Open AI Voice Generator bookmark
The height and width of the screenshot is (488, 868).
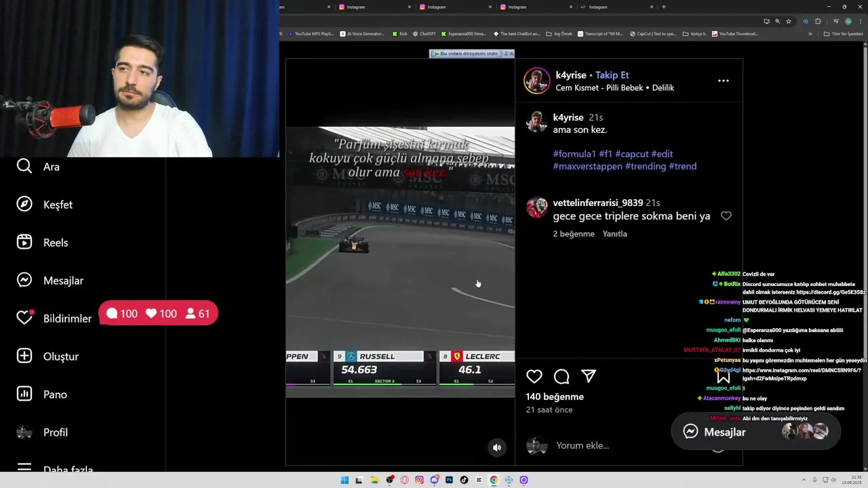[x=362, y=34]
